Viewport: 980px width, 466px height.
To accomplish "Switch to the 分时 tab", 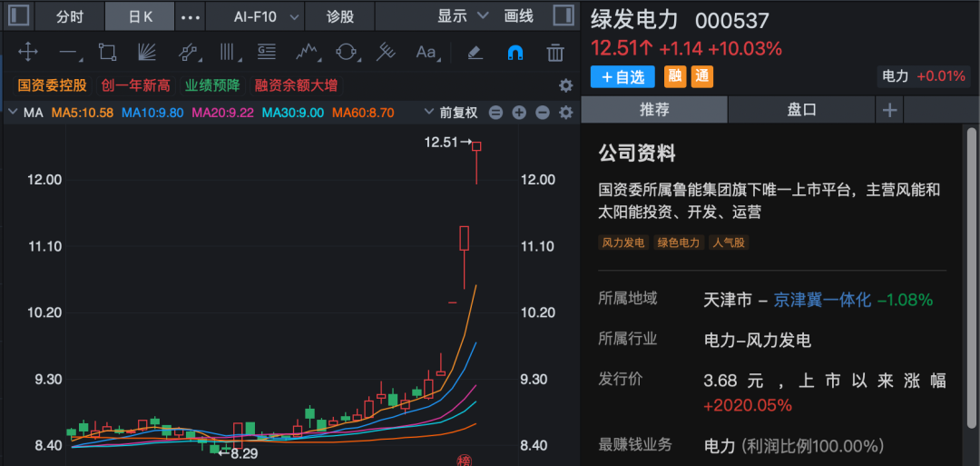I will [x=69, y=17].
